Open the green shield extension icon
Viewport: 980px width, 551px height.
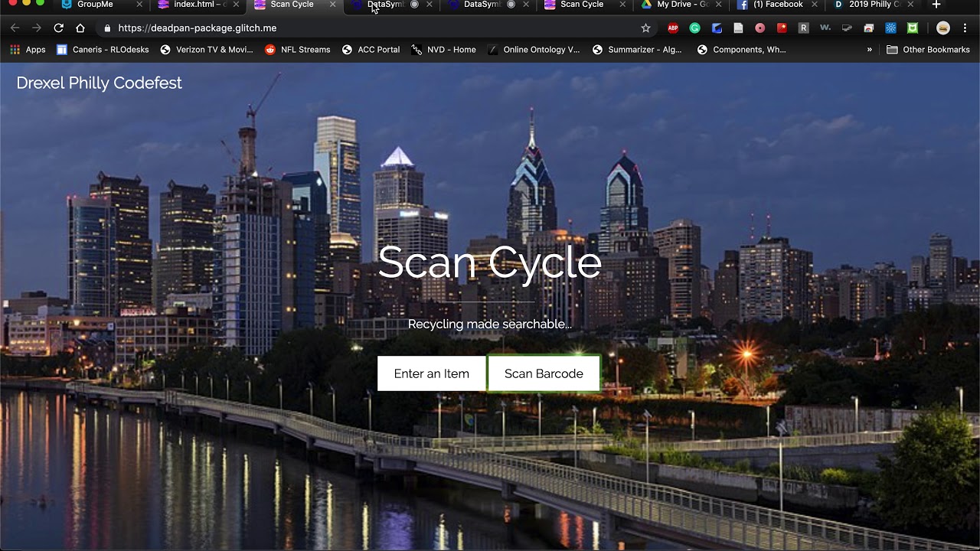(x=913, y=28)
